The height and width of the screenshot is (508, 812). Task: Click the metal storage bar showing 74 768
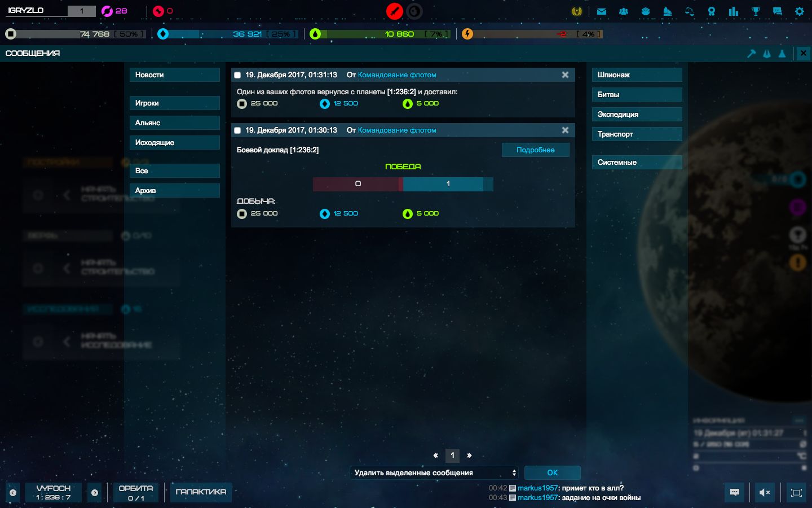(x=82, y=34)
